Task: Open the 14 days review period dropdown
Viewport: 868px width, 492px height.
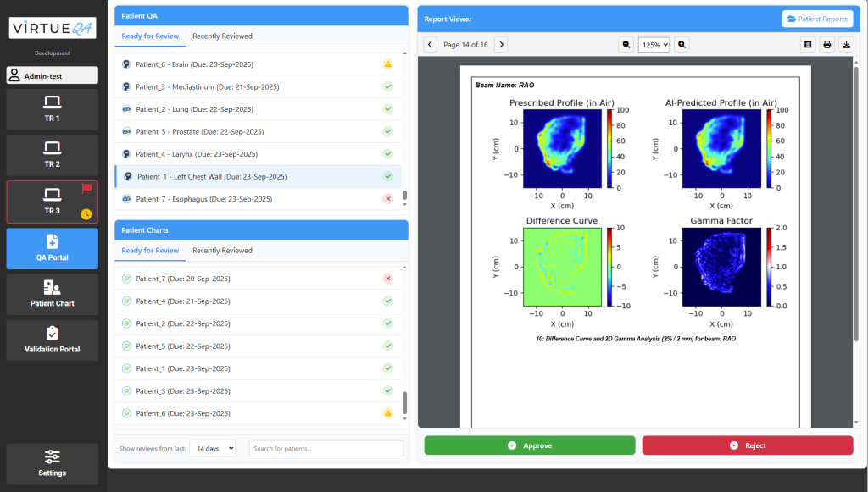Action: tap(212, 448)
